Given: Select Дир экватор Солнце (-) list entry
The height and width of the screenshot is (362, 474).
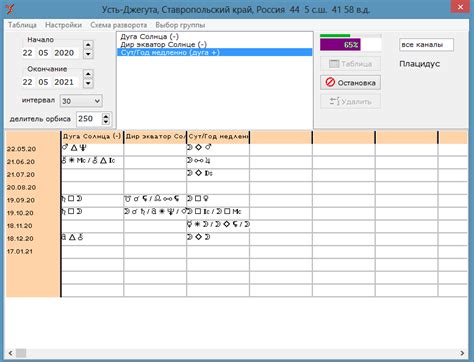Looking at the screenshot, I should point(163,44).
